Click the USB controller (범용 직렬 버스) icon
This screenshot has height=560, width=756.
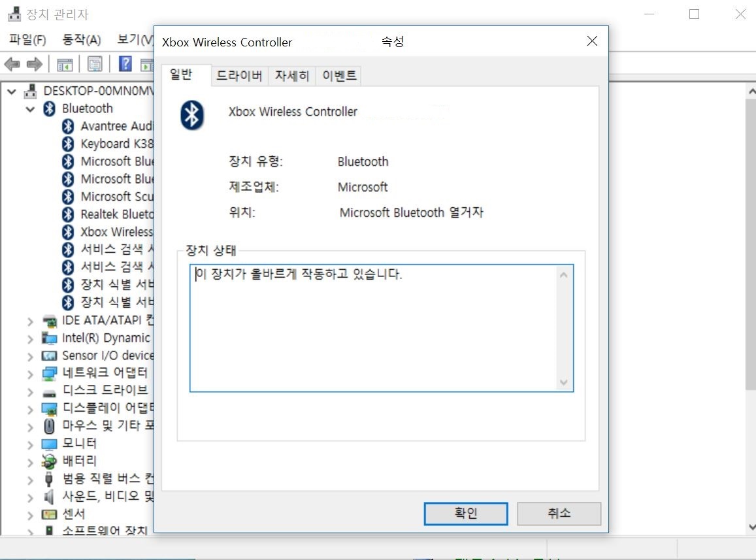(49, 479)
